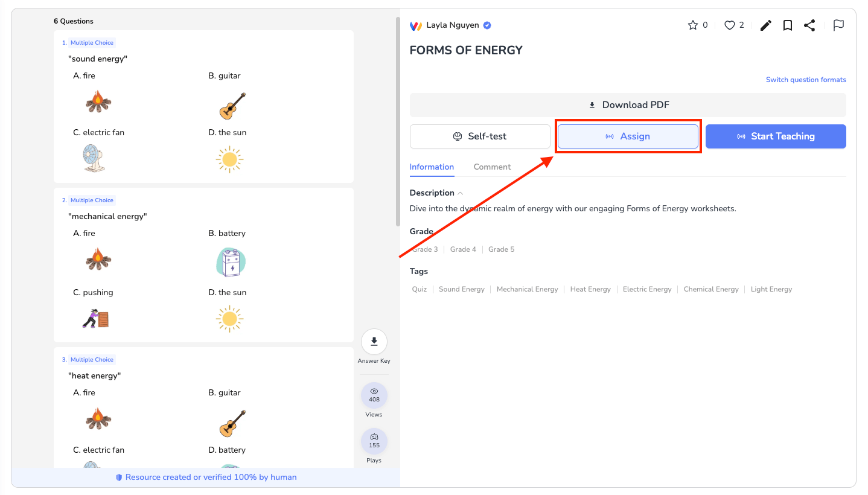Bookmark this Forms of Energy worksheet
The height and width of the screenshot is (495, 868).
click(788, 25)
